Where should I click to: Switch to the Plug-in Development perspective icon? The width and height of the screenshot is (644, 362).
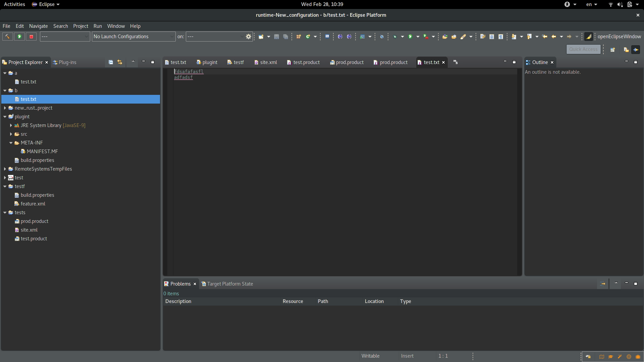[x=636, y=50]
